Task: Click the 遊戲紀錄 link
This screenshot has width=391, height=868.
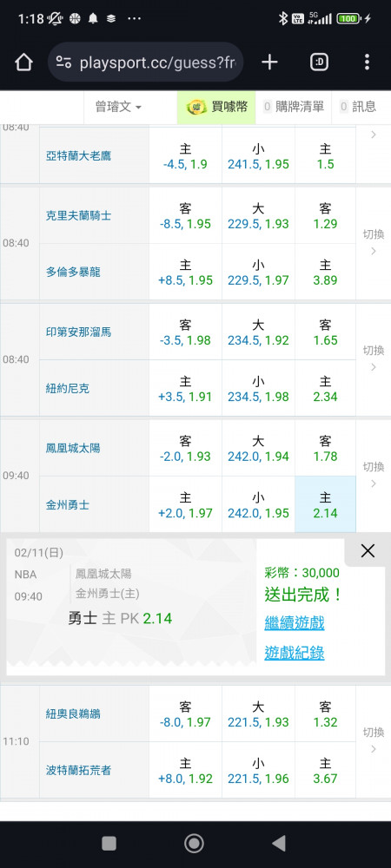Action: pos(294,653)
